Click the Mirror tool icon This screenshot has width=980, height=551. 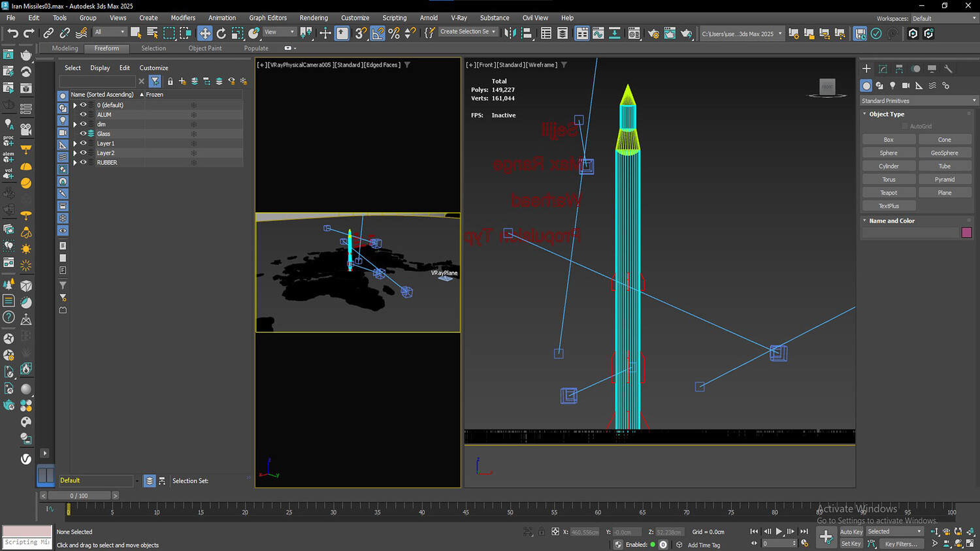510,33
